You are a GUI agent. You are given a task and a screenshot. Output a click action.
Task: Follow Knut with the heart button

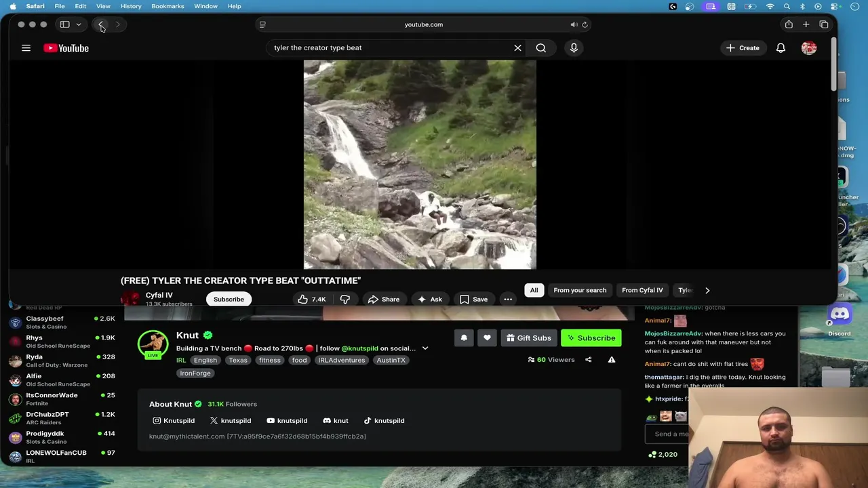coord(487,338)
